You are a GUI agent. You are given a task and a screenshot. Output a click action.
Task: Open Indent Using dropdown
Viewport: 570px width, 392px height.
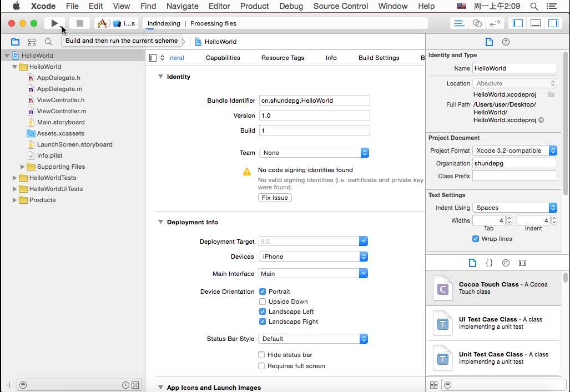tap(514, 208)
